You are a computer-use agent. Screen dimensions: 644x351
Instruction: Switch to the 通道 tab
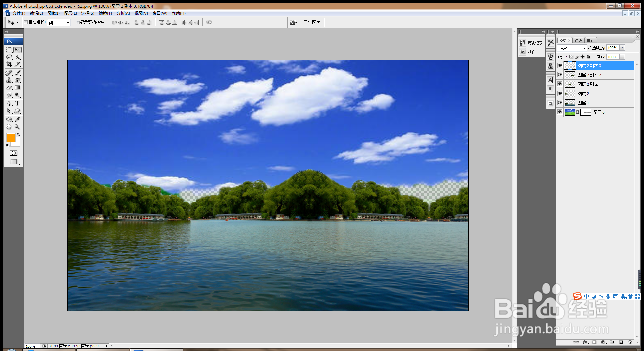(578, 40)
